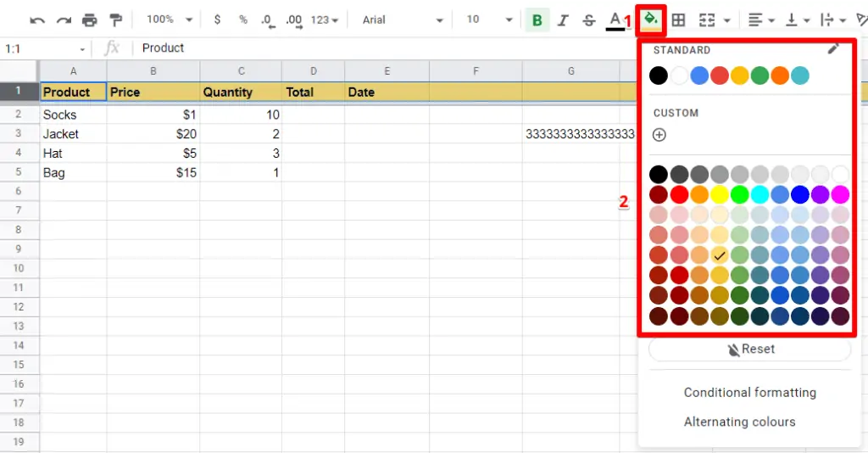Image resolution: width=868 pixels, height=453 pixels.
Task: Open the Borders grid icon
Action: [x=678, y=20]
